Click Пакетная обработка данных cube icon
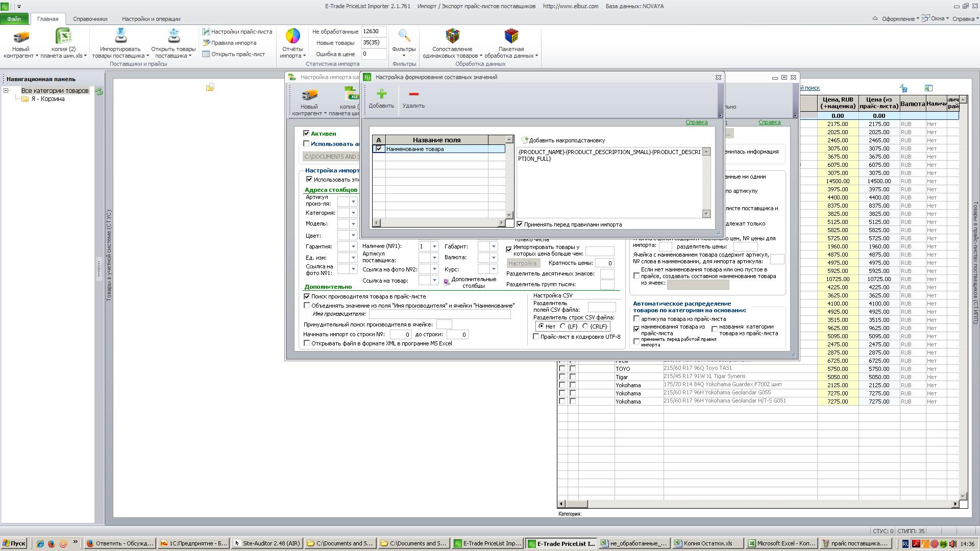This screenshot has width=980, height=551. coord(511,36)
